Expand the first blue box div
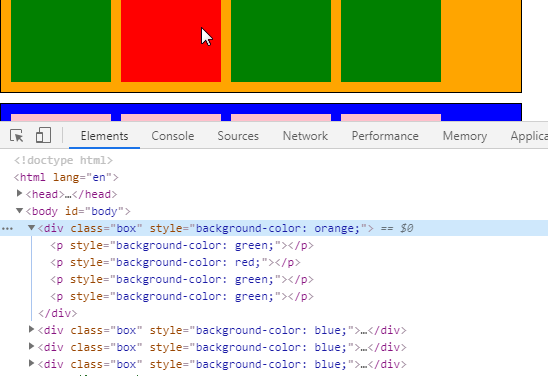Viewport: 548px width, 376px height. (x=31, y=329)
